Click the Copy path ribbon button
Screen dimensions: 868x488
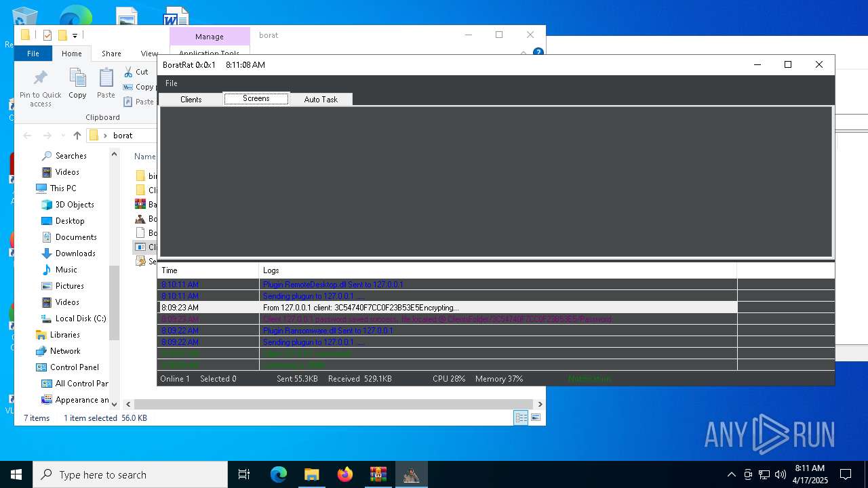139,87
